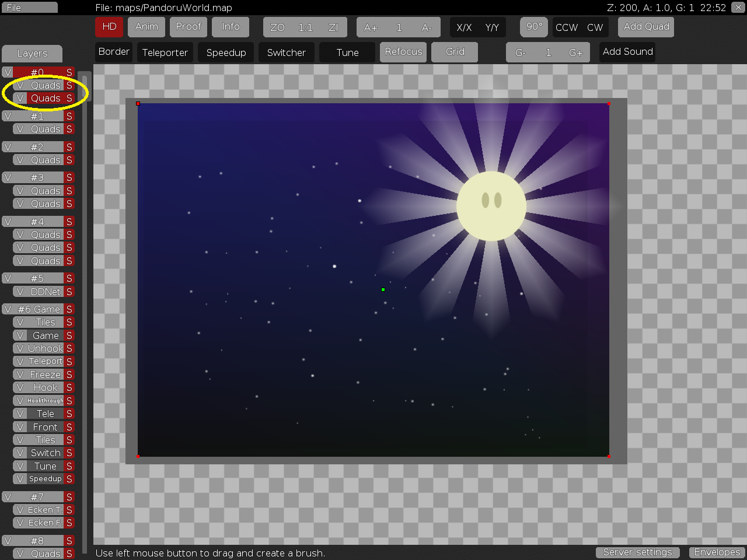The image size is (747, 560).
Task: Toggle the Grid display
Action: pyautogui.click(x=455, y=52)
